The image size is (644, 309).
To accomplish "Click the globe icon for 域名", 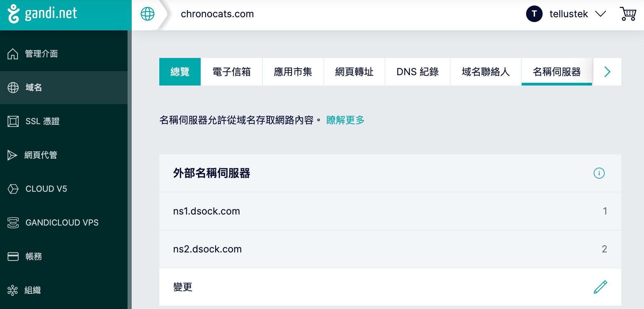I will pyautogui.click(x=13, y=88).
